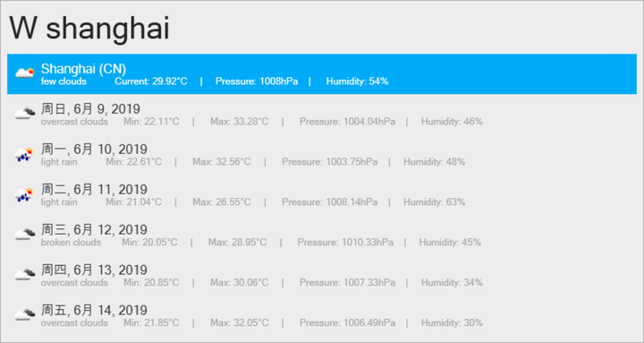
Task: Click in the 'W shanghai' search box
Action: coord(322,28)
